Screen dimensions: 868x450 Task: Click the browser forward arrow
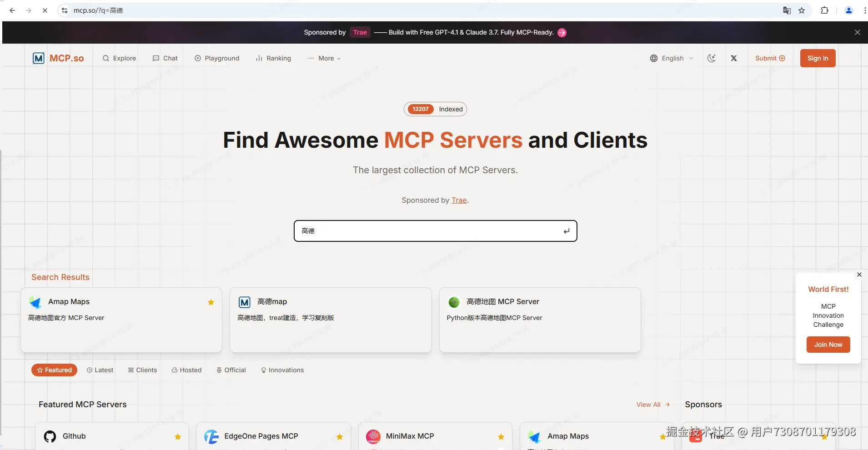coord(29,10)
